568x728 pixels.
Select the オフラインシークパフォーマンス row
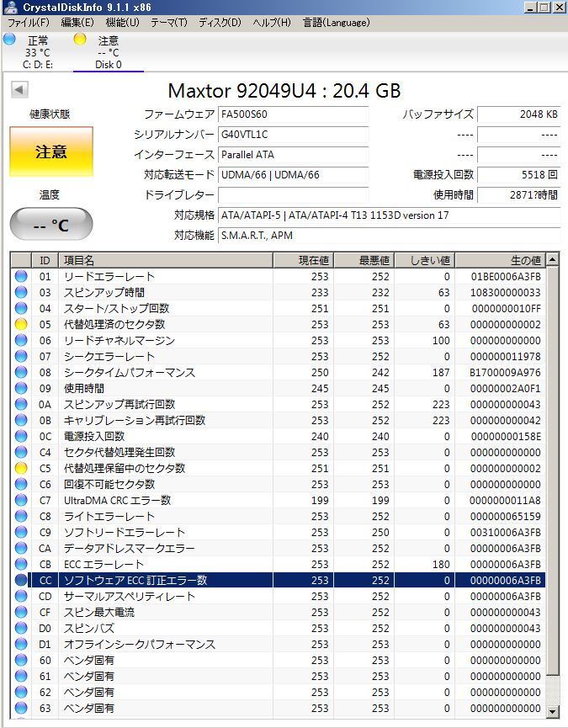point(278,645)
